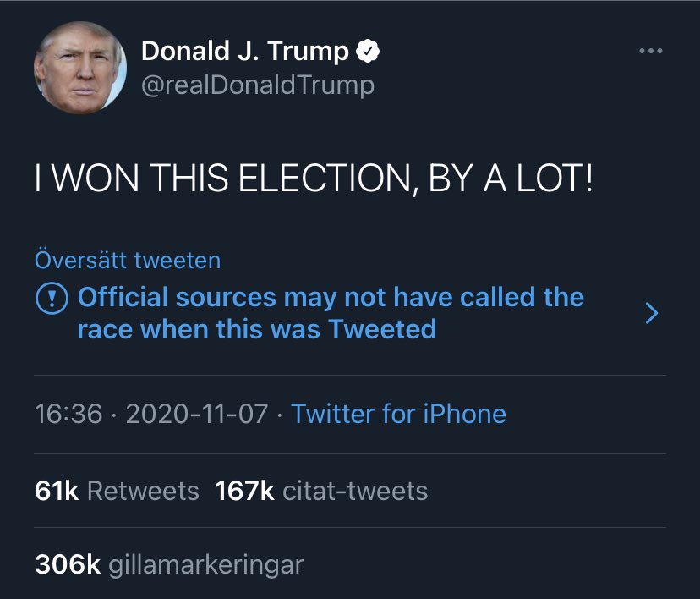Open election label details via right chevron
Viewport: 700px width, 599px height.
652,313
